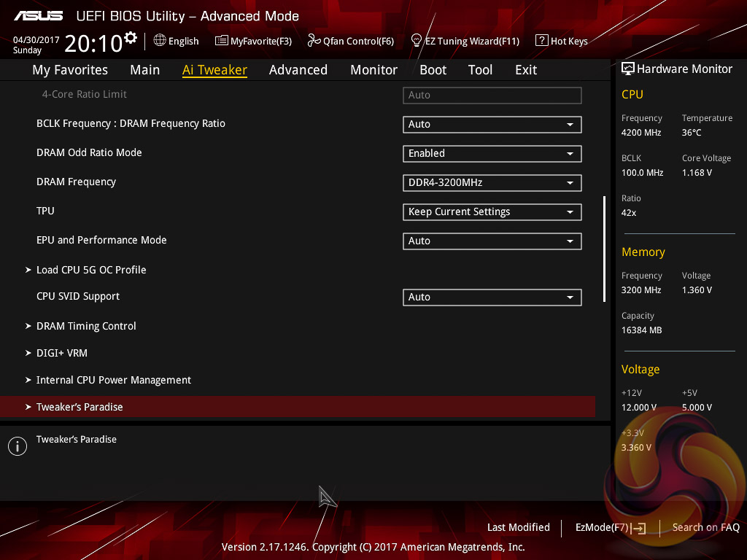Click the Search on FAQ link
Screen dimensions: 747x560
[x=705, y=527]
